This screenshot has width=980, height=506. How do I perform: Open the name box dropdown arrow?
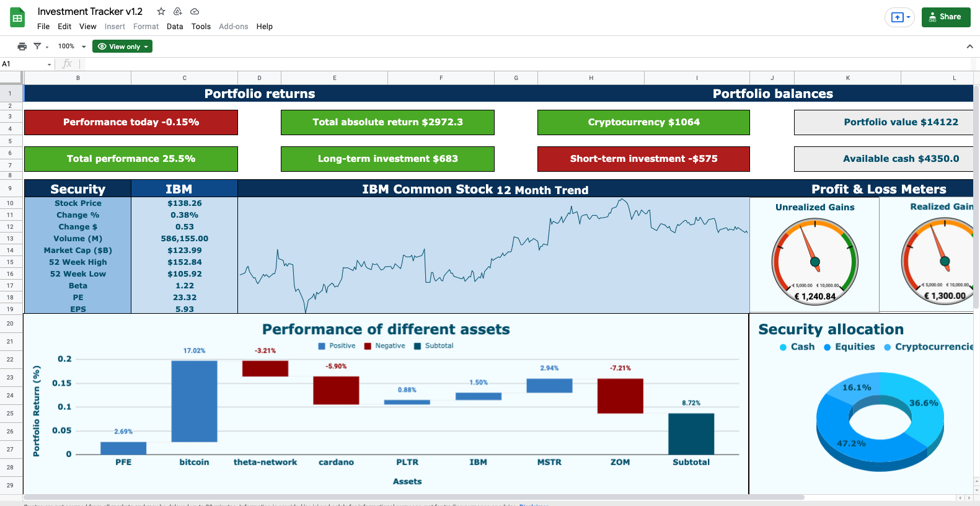point(50,64)
